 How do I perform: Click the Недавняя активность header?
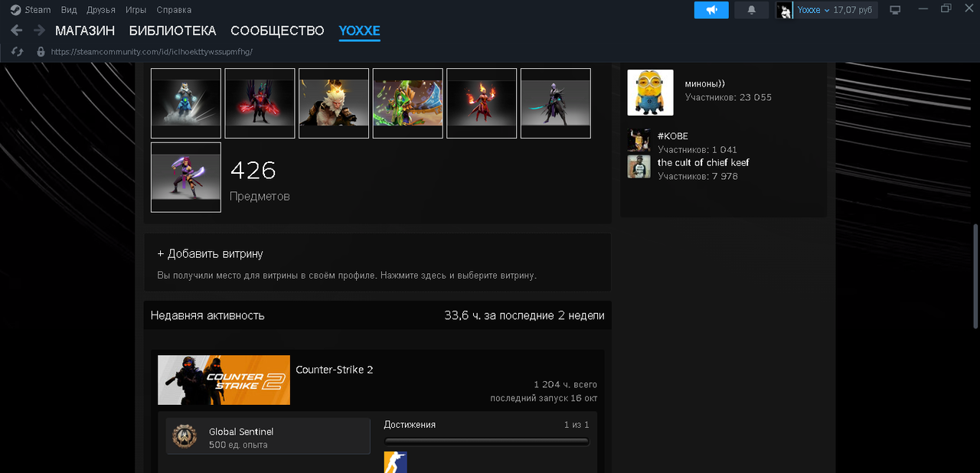[207, 315]
